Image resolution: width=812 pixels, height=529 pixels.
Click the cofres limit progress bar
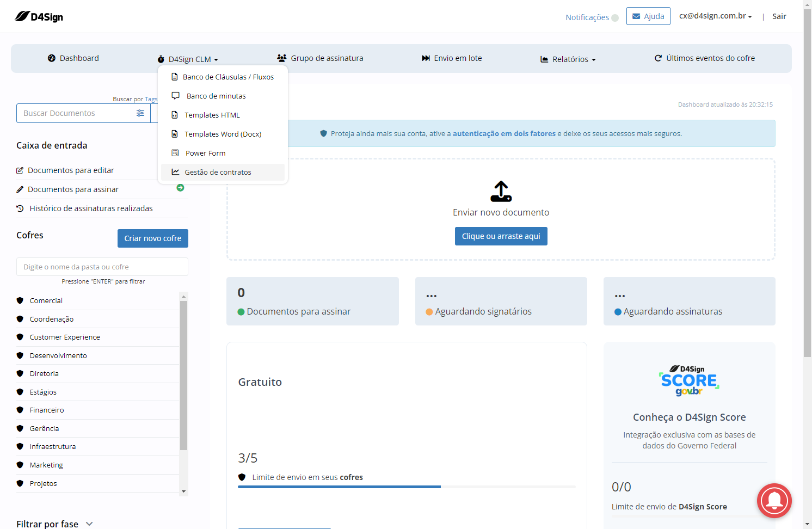[407, 487]
